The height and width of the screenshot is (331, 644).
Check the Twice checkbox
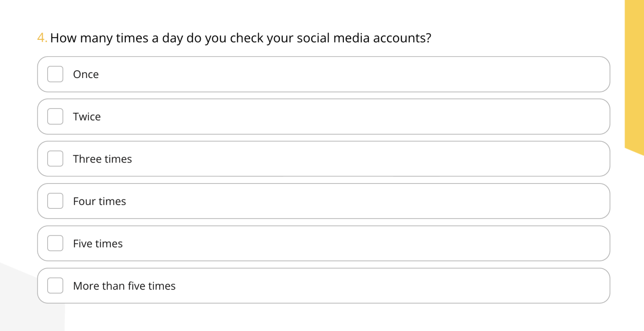(55, 117)
